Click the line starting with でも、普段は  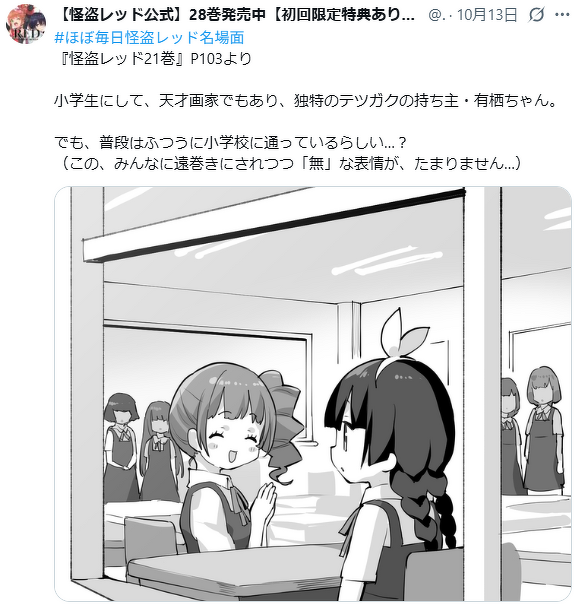pos(230,143)
